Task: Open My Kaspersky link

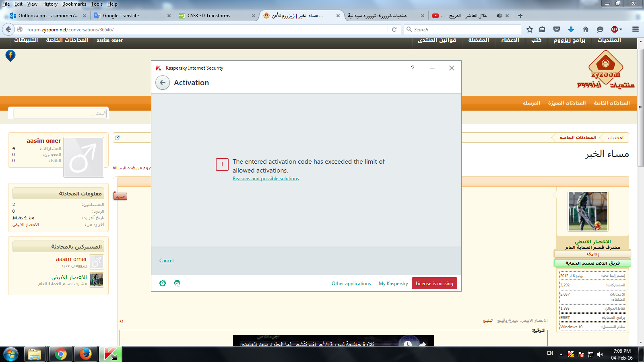Action: click(393, 284)
